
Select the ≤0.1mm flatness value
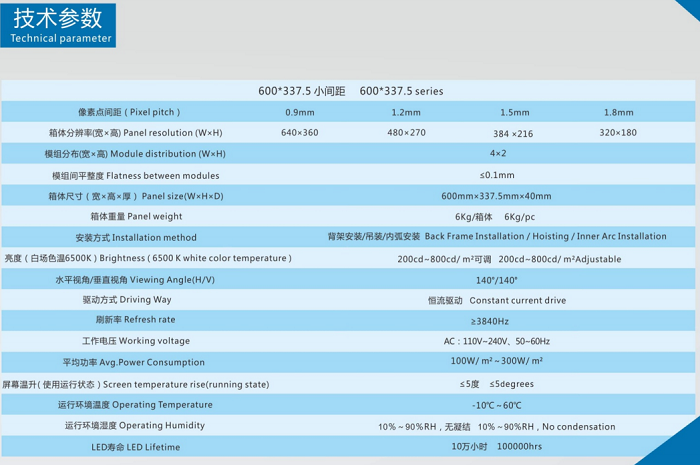pyautogui.click(x=497, y=175)
